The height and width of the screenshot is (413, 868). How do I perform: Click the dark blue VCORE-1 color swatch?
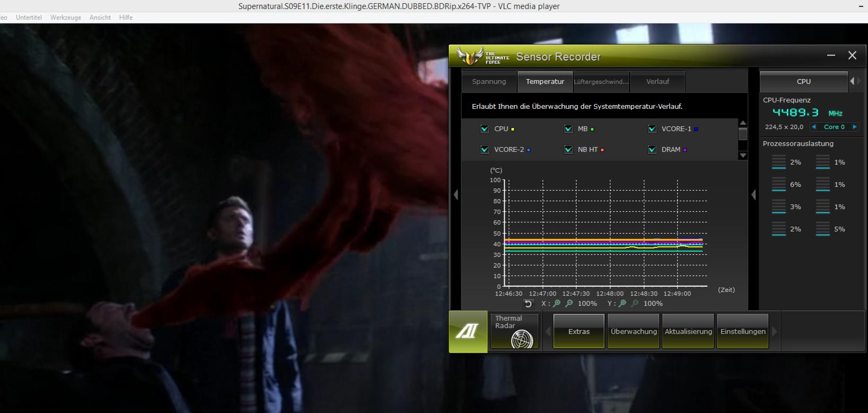[x=696, y=130]
